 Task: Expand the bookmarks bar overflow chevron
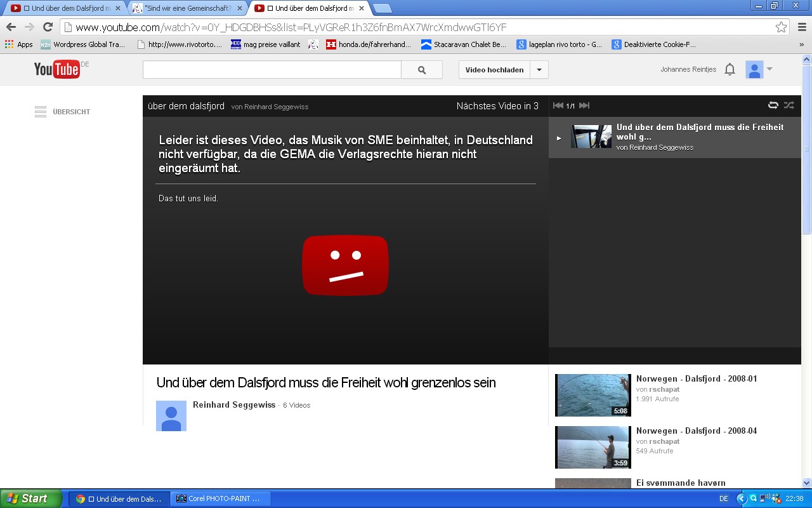pyautogui.click(x=801, y=44)
